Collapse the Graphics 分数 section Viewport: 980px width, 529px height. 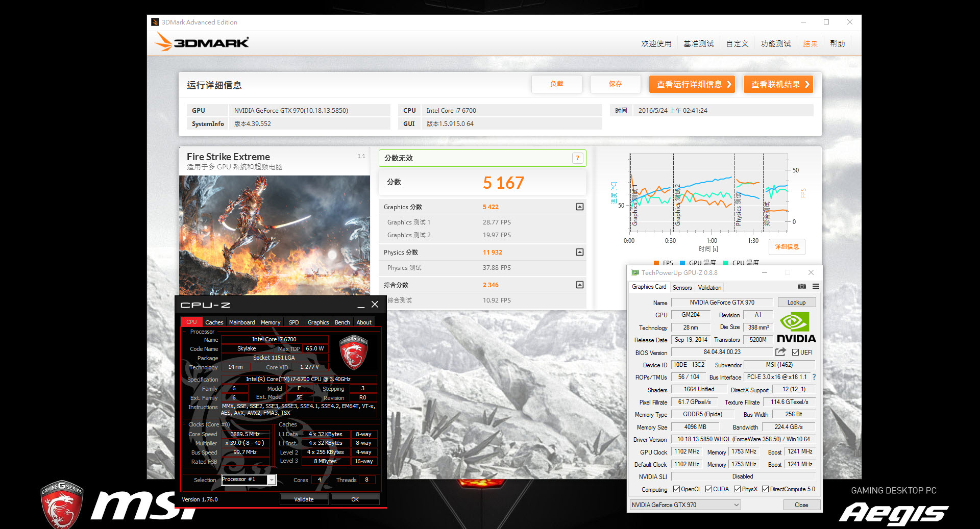pyautogui.click(x=580, y=207)
